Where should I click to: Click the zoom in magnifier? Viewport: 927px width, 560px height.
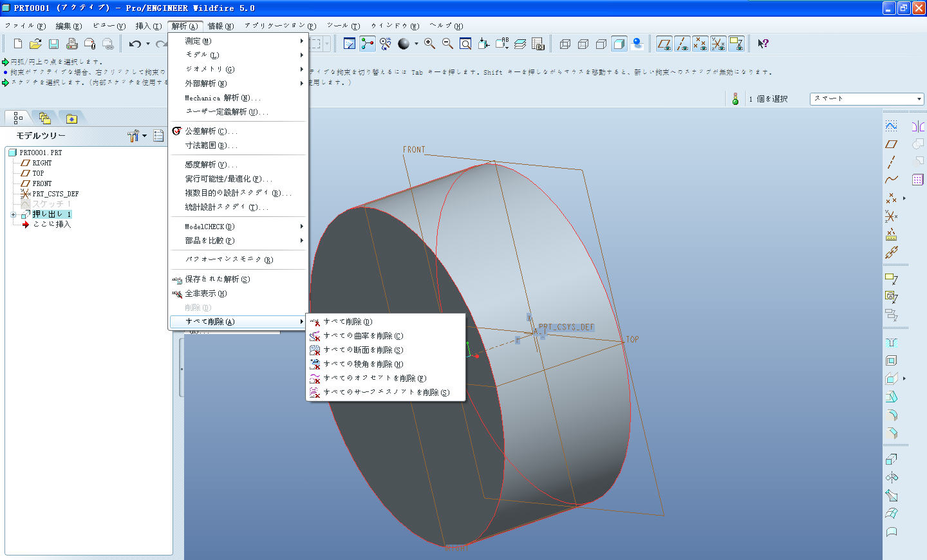point(429,44)
